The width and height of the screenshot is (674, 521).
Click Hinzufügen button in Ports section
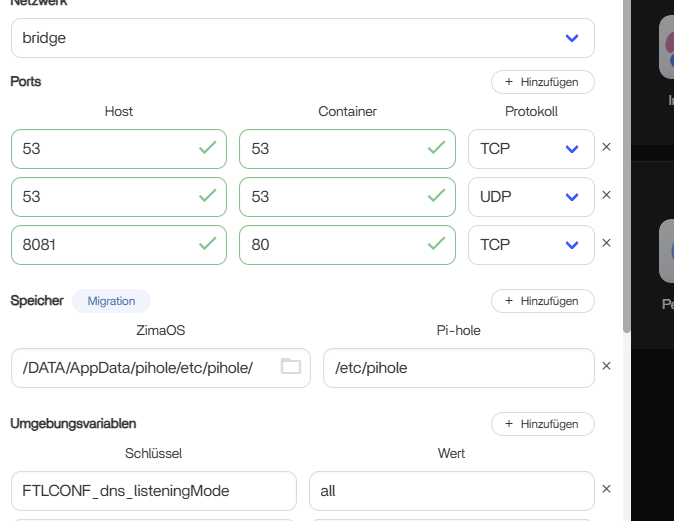click(542, 82)
